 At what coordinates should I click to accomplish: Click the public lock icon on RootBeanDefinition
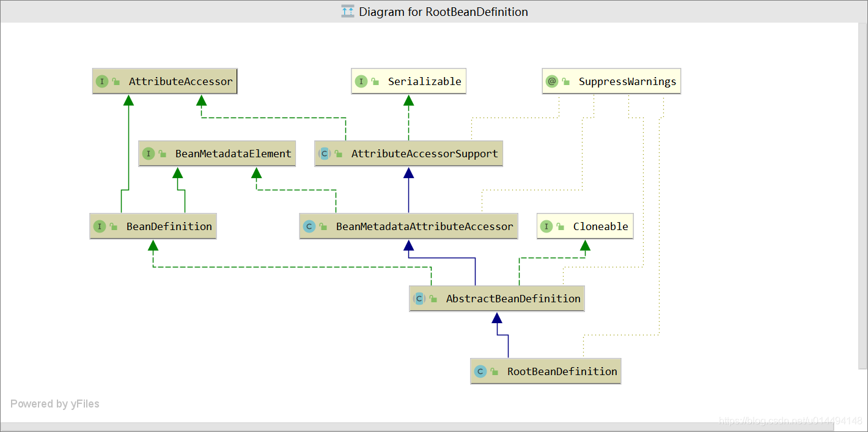click(495, 371)
